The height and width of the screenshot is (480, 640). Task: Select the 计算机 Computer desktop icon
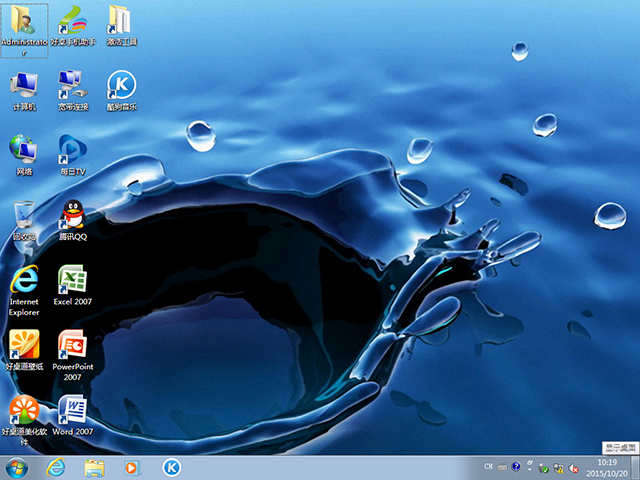[x=24, y=90]
